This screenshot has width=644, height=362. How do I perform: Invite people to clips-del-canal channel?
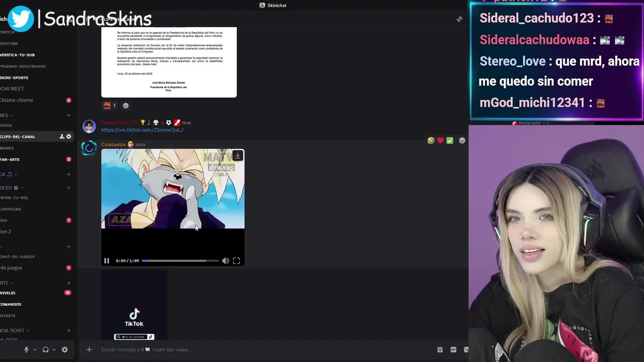click(x=62, y=137)
